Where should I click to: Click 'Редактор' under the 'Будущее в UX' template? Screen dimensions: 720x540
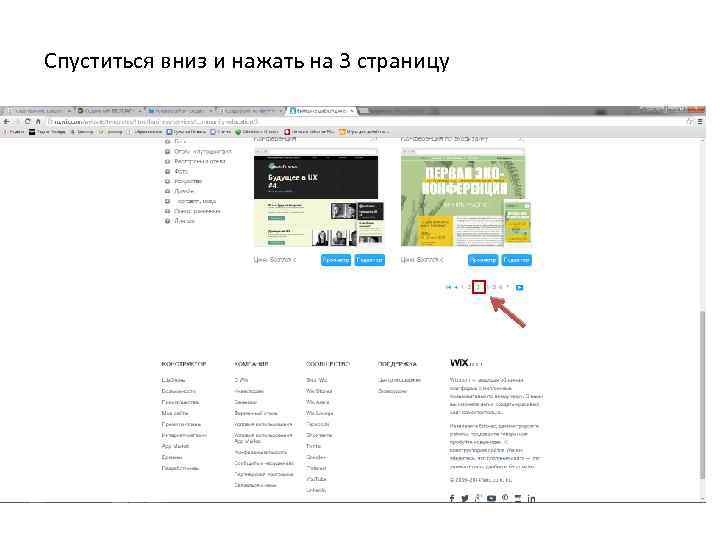[370, 260]
